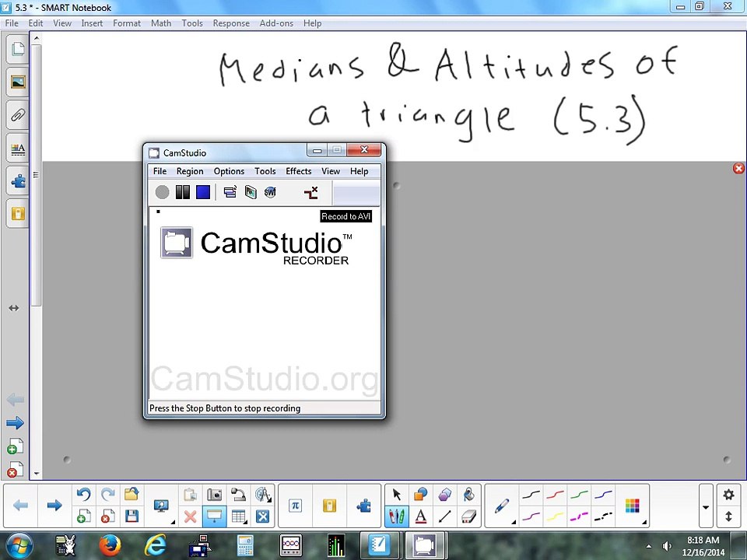Click the Save floppy disk icon

(132, 516)
